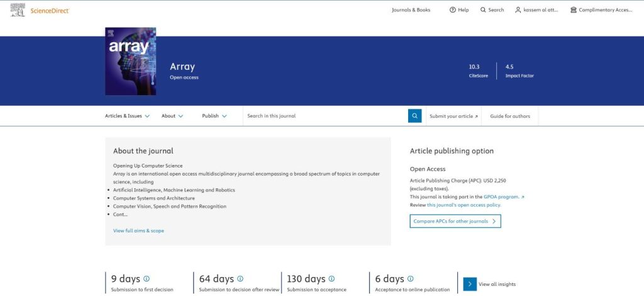Click the Elsevier tree logo
Viewport: 644px width, 296px height.
point(18,10)
